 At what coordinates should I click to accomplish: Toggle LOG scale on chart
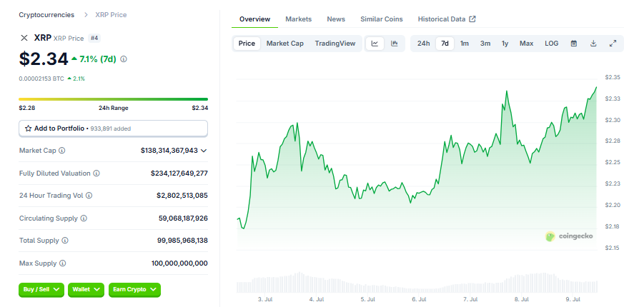(x=552, y=44)
